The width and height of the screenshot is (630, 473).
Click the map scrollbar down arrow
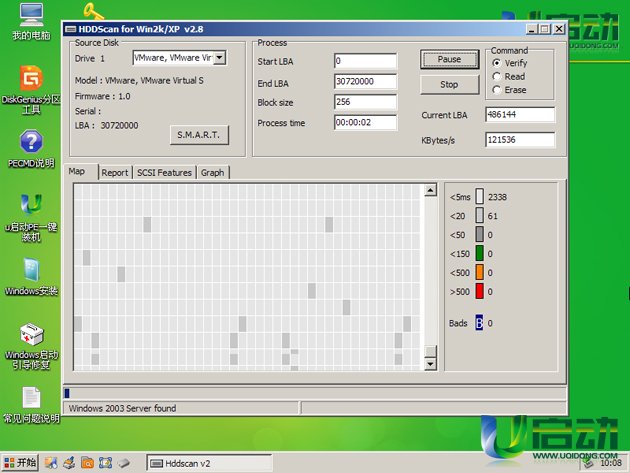430,364
